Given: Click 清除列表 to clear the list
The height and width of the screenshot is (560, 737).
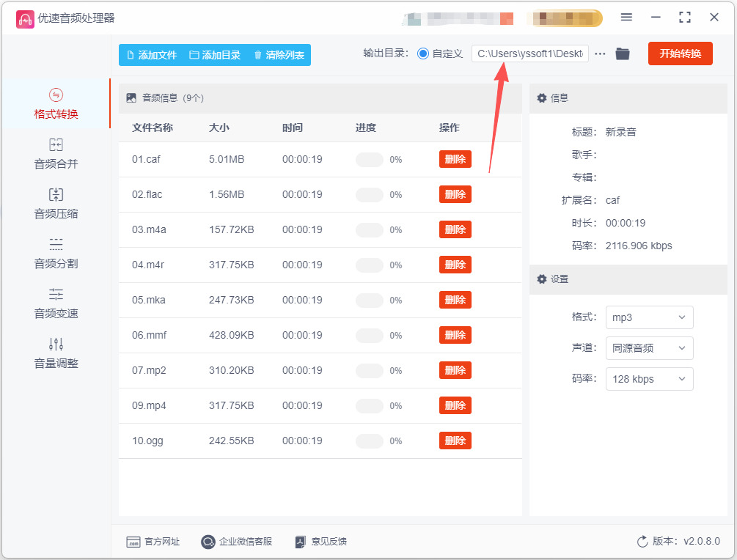Looking at the screenshot, I should [x=279, y=55].
